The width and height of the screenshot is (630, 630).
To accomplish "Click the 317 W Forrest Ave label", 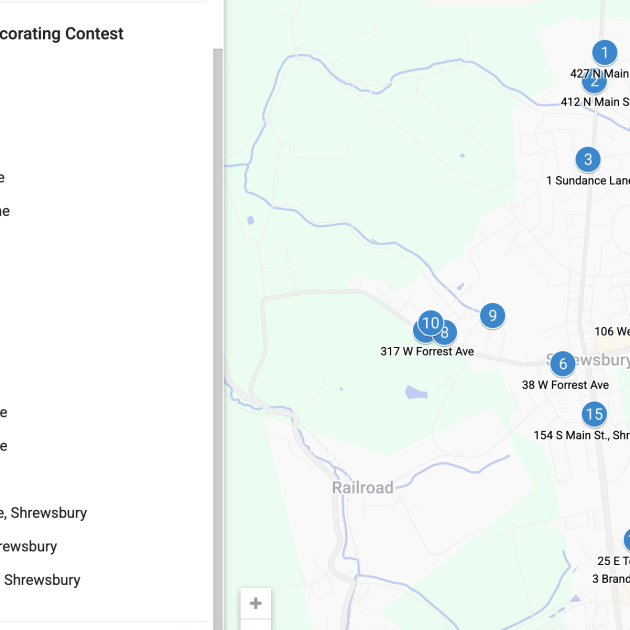I will click(x=427, y=351).
